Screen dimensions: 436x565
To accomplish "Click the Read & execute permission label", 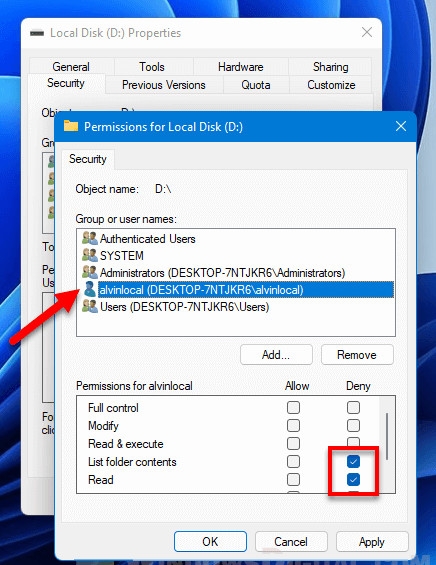I will pos(125,444).
